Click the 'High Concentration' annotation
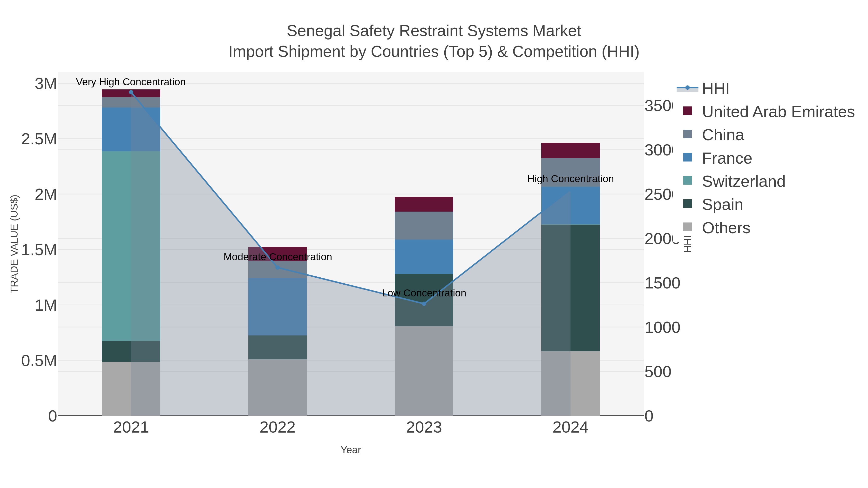This screenshot has height=488, width=868. pyautogui.click(x=570, y=179)
